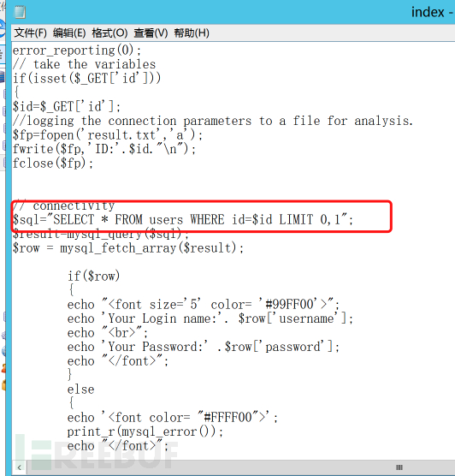Image resolution: width=455 pixels, height=476 pixels.
Task: Click the horizontal scrollbar thumb grip
Action: 399,467
